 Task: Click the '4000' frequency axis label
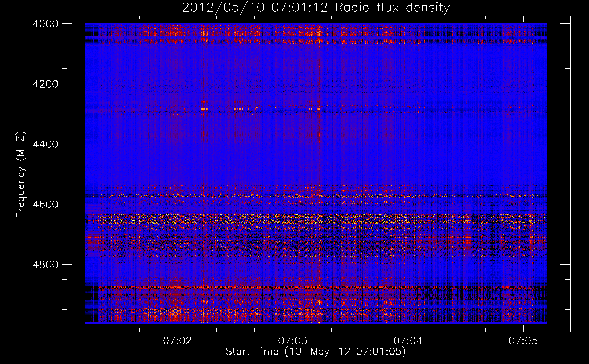46,24
